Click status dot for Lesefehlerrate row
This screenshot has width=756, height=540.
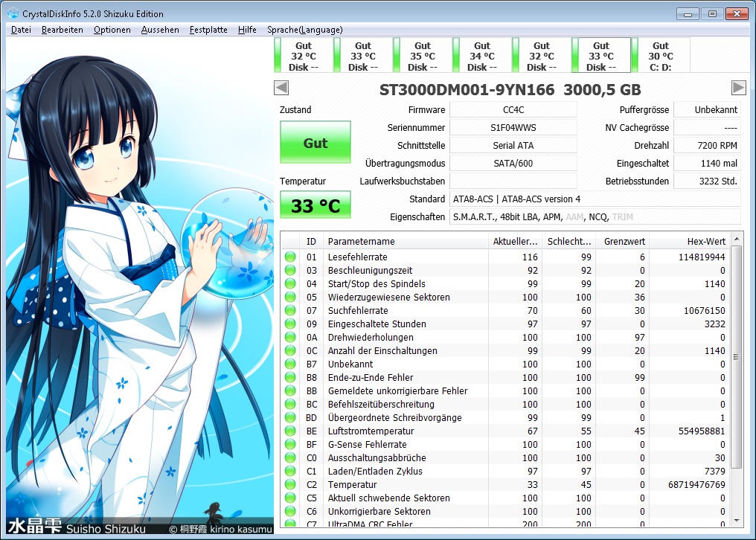290,257
